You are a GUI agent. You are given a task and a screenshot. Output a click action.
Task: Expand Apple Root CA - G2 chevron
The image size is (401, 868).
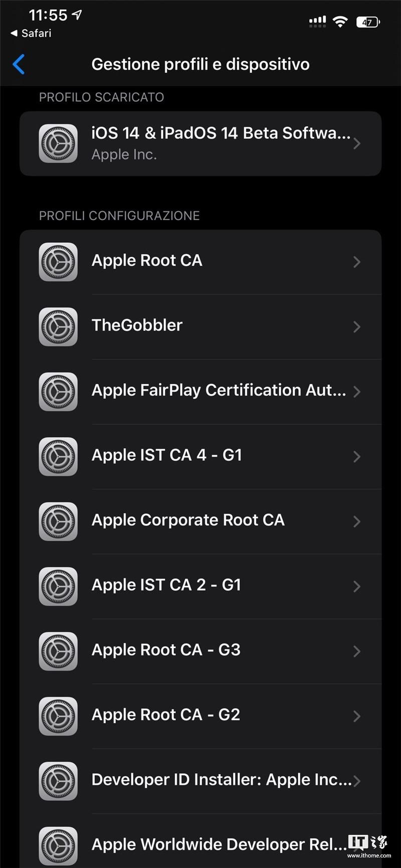357,716
